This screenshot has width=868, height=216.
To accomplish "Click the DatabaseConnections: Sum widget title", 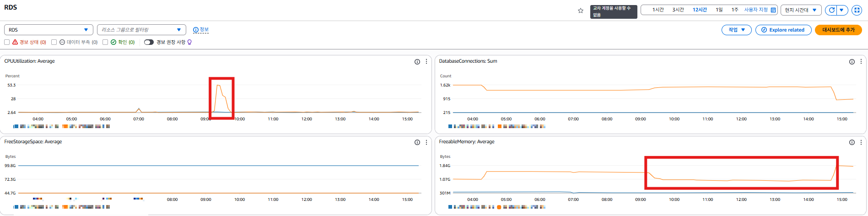I will point(468,61).
